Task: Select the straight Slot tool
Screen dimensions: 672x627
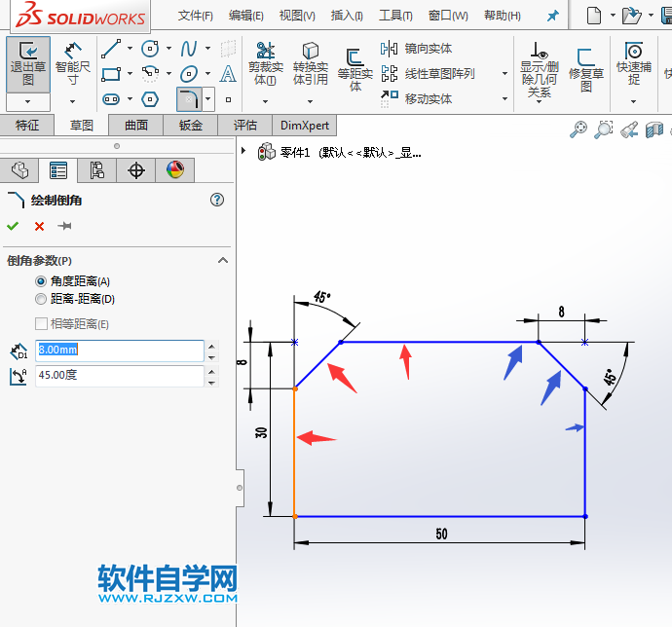Action: point(111,99)
